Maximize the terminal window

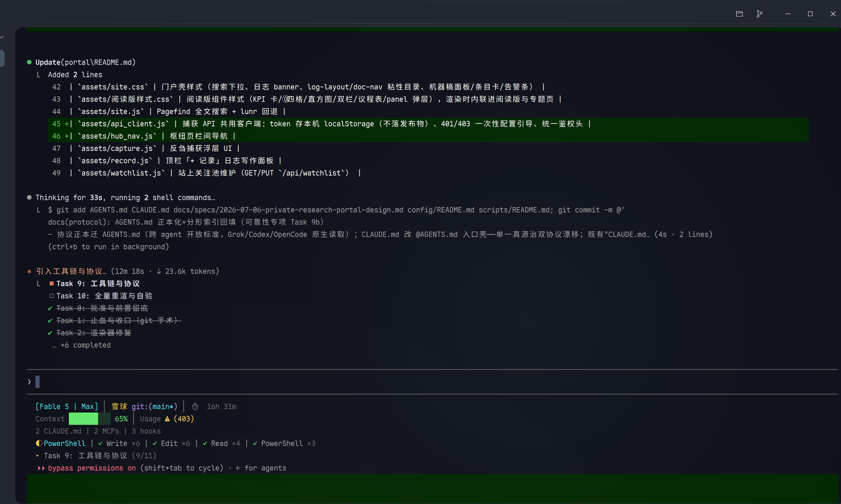click(810, 14)
